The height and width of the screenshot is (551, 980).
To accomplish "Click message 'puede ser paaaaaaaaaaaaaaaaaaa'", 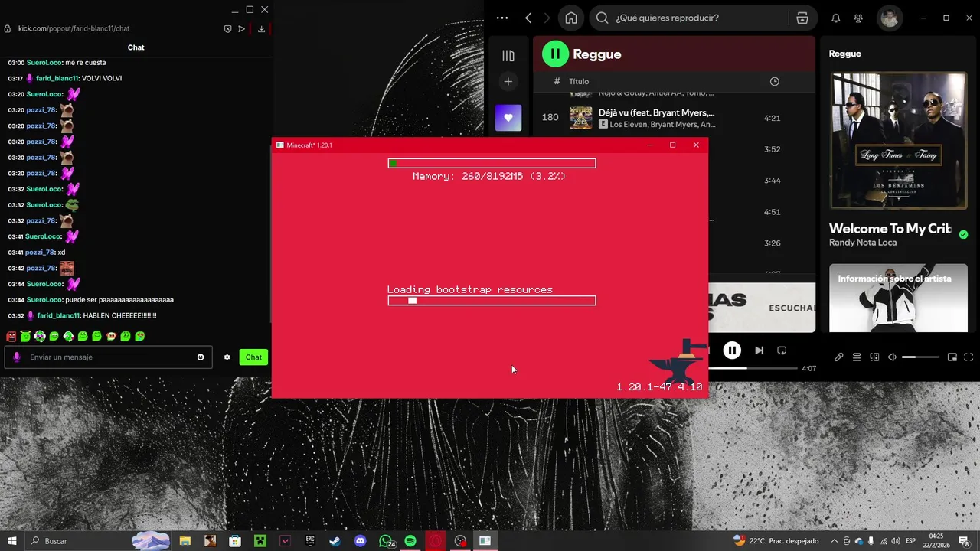I will click(x=119, y=300).
